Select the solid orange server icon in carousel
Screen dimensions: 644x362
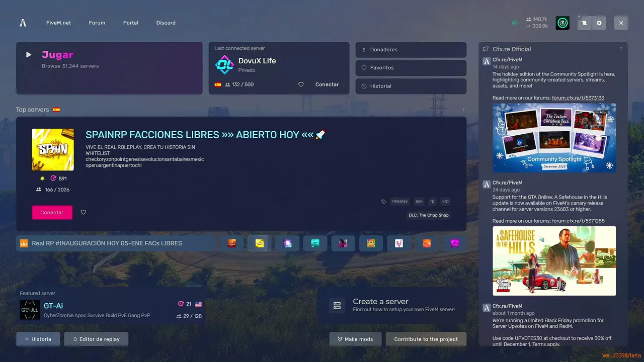click(427, 243)
